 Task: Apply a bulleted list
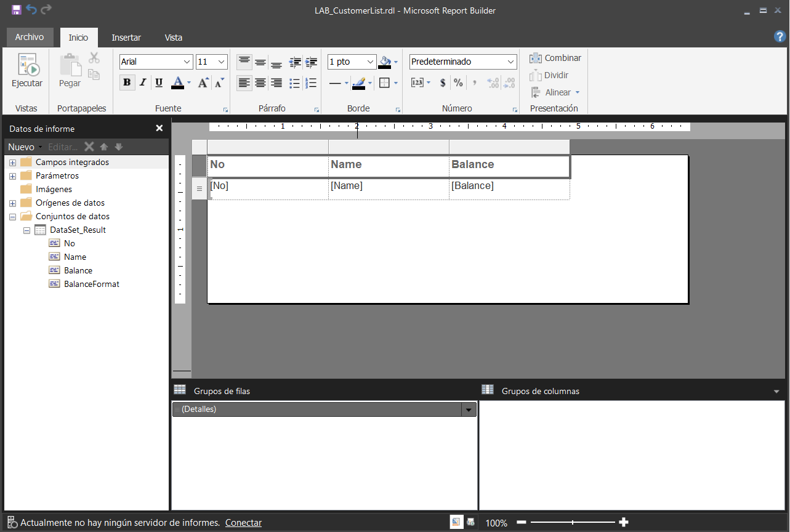(x=295, y=83)
